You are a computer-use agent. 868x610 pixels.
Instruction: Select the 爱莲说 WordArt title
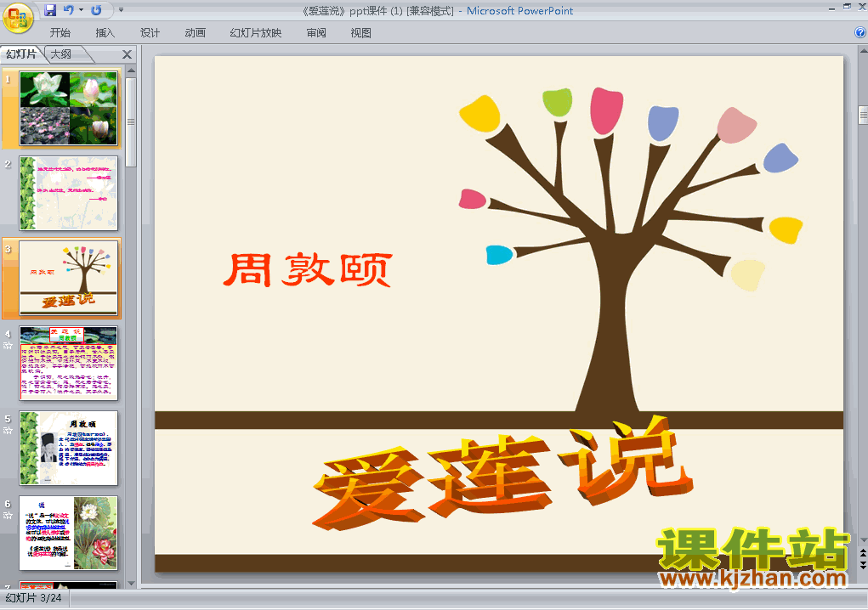(502, 475)
